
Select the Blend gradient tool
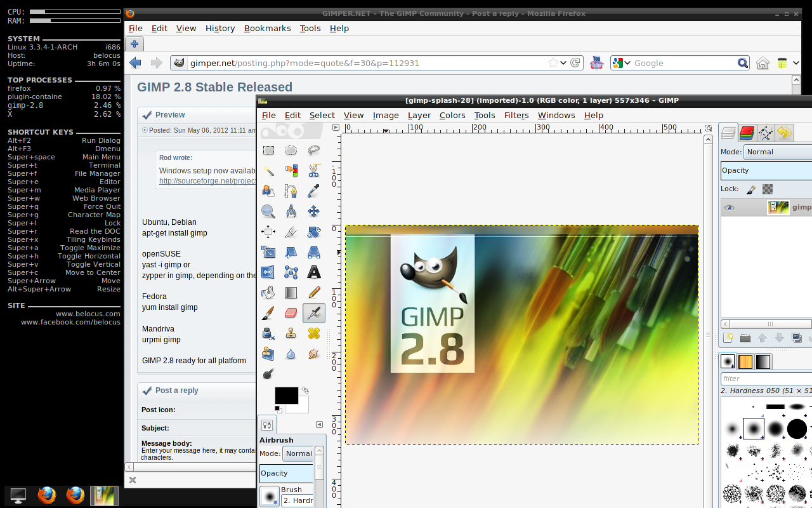291,293
